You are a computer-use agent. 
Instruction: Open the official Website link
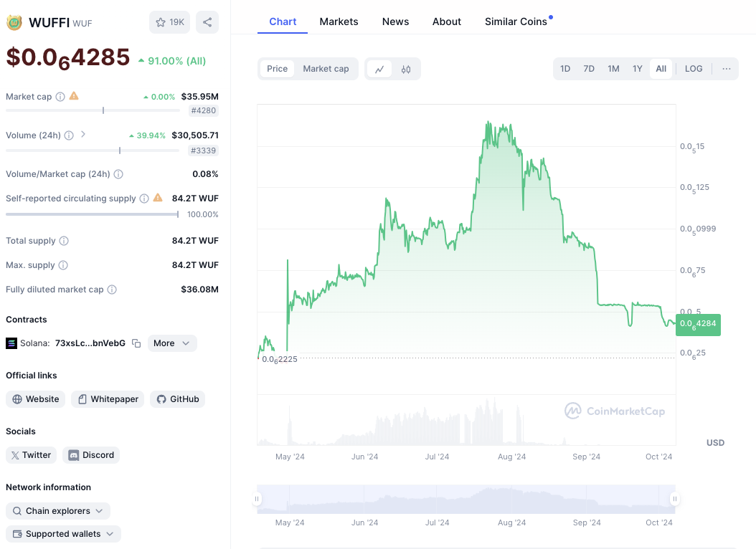click(x=36, y=399)
